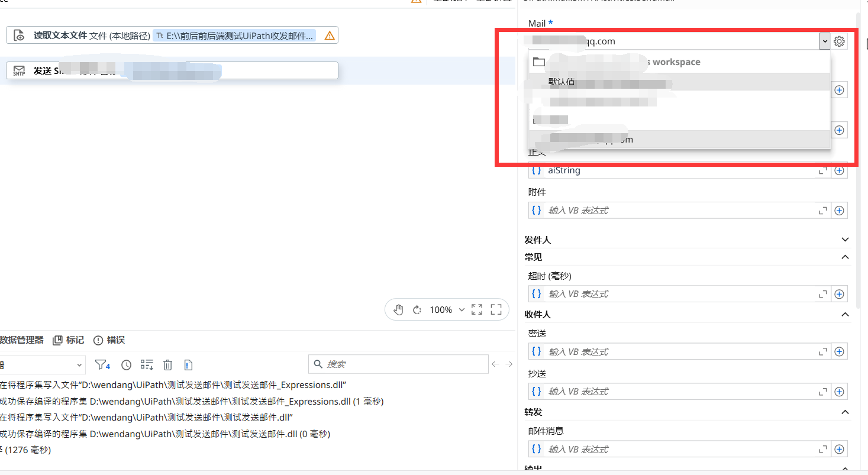Expand editor for the 邮件消息 field
Image resolution: width=868 pixels, height=475 pixels.
pyautogui.click(x=822, y=449)
